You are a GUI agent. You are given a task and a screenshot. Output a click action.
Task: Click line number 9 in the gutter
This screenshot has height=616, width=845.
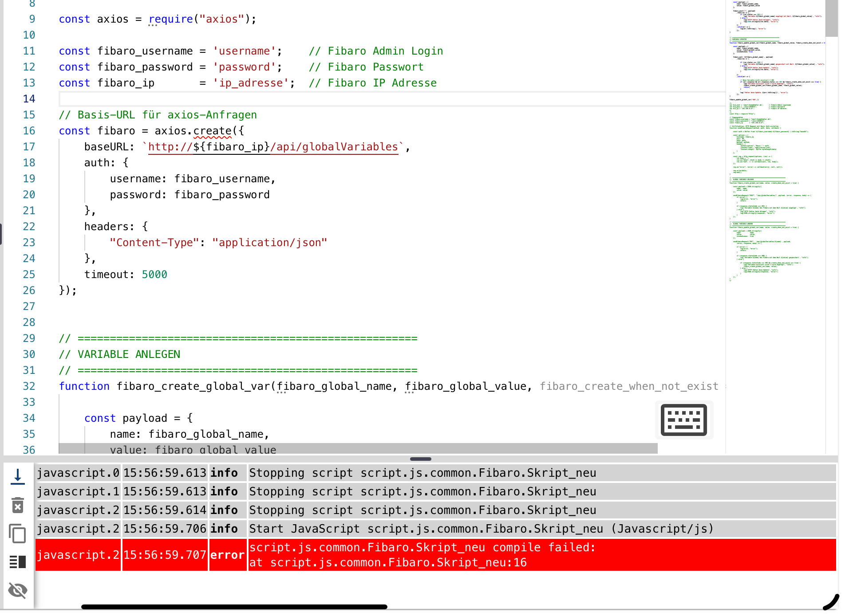click(32, 19)
